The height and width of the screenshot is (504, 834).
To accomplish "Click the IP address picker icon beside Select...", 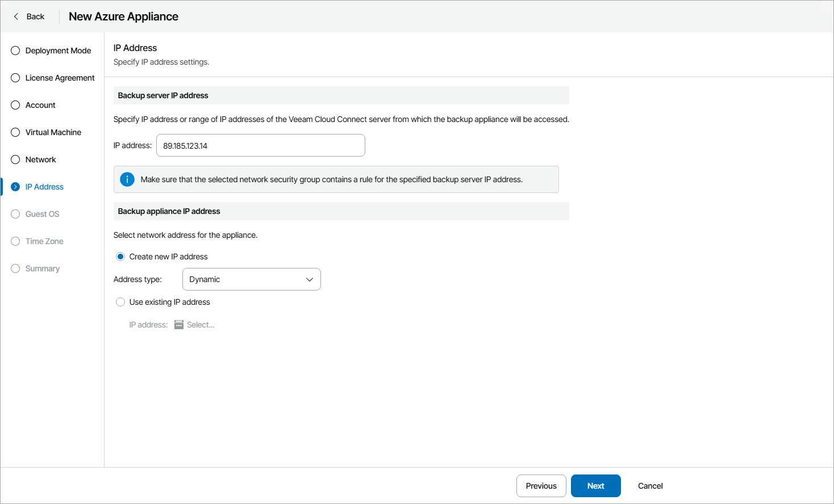I will [179, 325].
